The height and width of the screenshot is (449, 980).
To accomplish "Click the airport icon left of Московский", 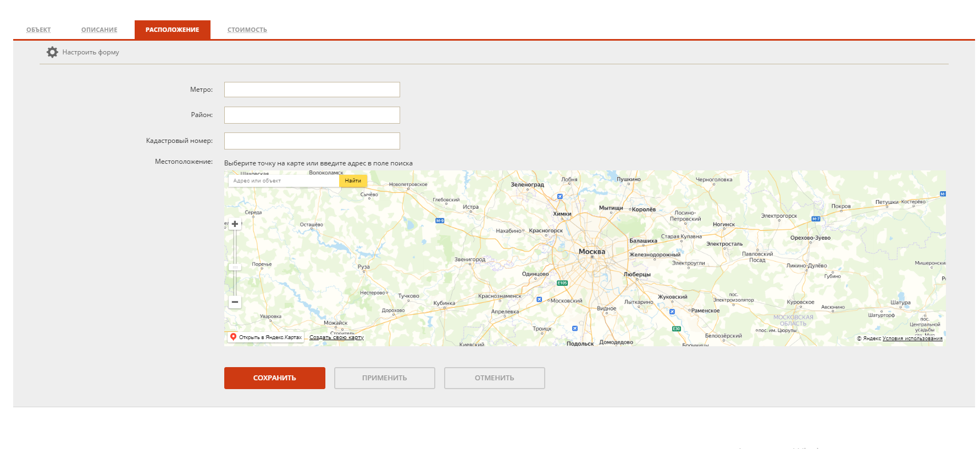I will [539, 300].
